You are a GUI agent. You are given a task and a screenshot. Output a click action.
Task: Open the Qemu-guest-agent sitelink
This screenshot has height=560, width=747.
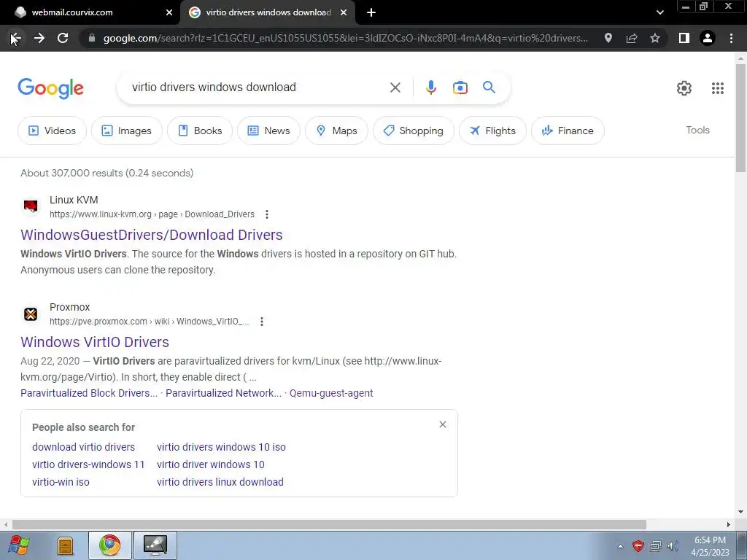(x=331, y=393)
